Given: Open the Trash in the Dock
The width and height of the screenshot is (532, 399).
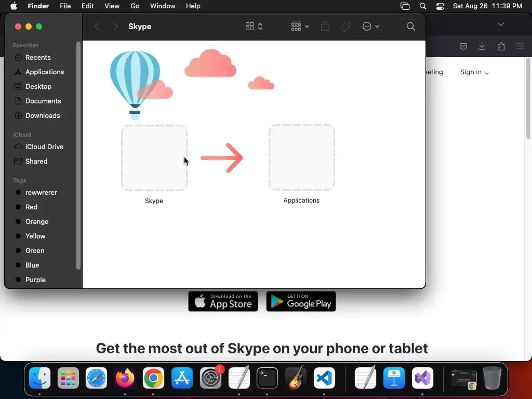Looking at the screenshot, I should 492,378.
